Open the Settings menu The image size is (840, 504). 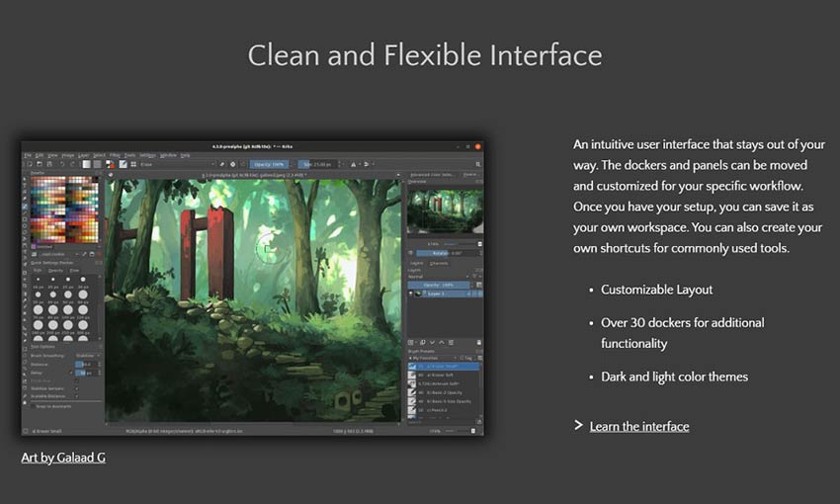(x=148, y=155)
